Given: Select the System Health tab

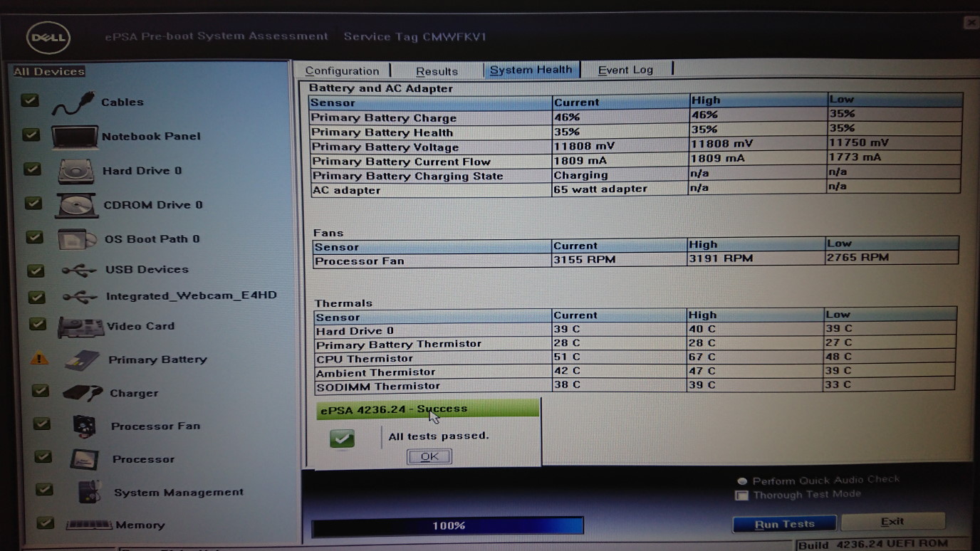Looking at the screenshot, I should click(x=531, y=70).
